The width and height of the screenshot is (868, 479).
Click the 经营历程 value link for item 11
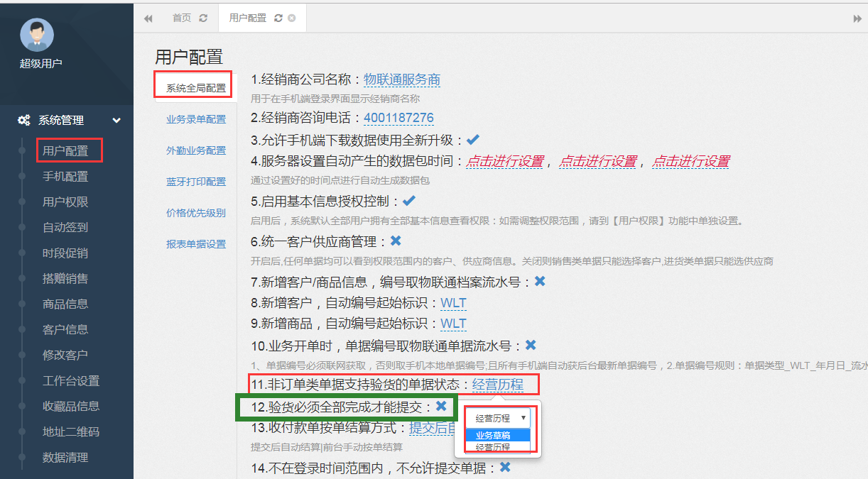tap(498, 385)
